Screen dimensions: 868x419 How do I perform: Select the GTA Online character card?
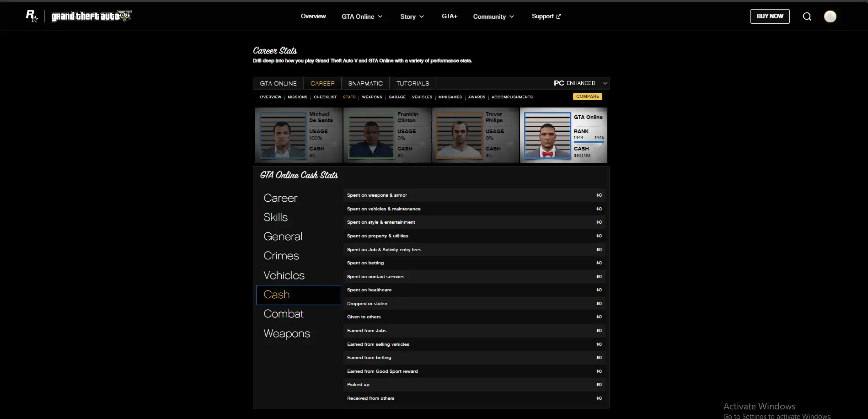click(563, 135)
